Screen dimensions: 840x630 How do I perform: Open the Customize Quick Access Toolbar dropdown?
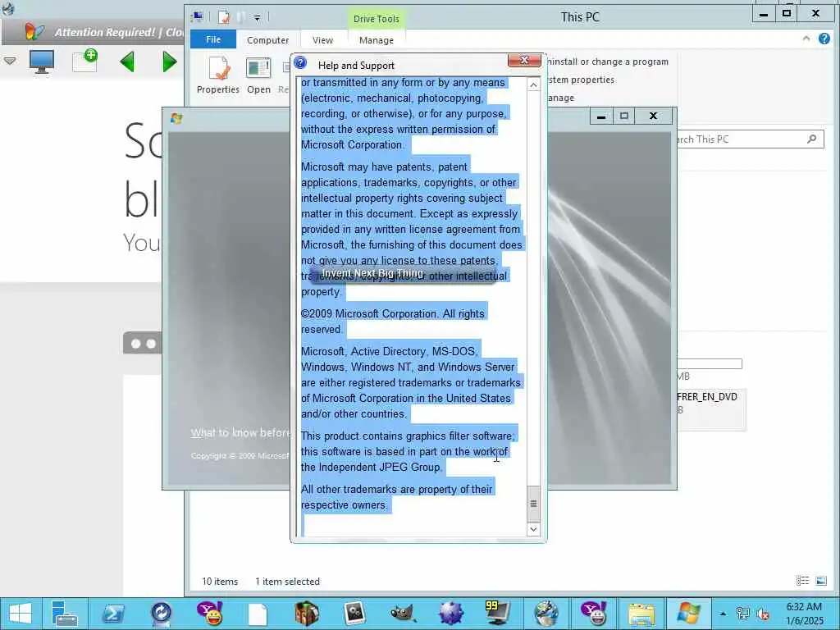point(257,18)
